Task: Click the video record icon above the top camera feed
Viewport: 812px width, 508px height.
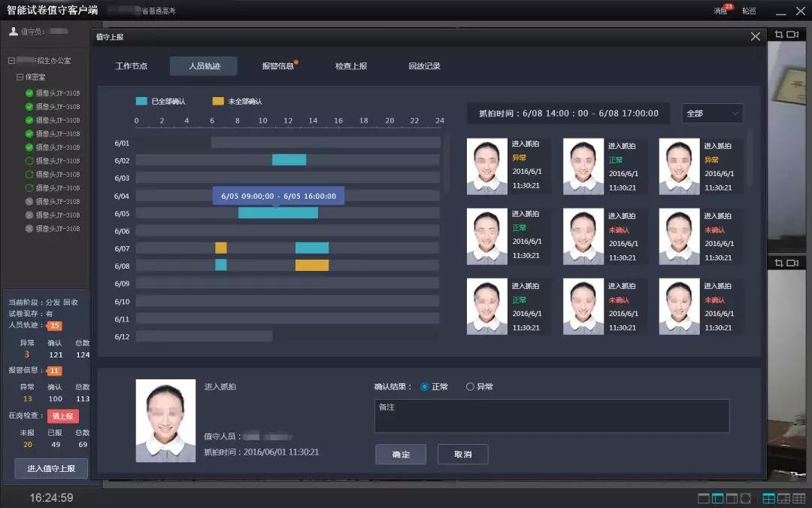Action: click(x=791, y=35)
